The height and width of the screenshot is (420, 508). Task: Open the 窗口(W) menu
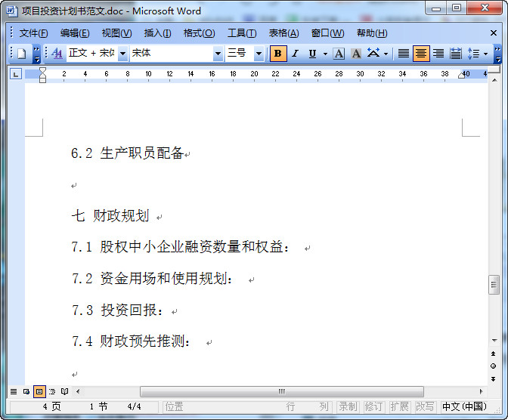pos(327,33)
